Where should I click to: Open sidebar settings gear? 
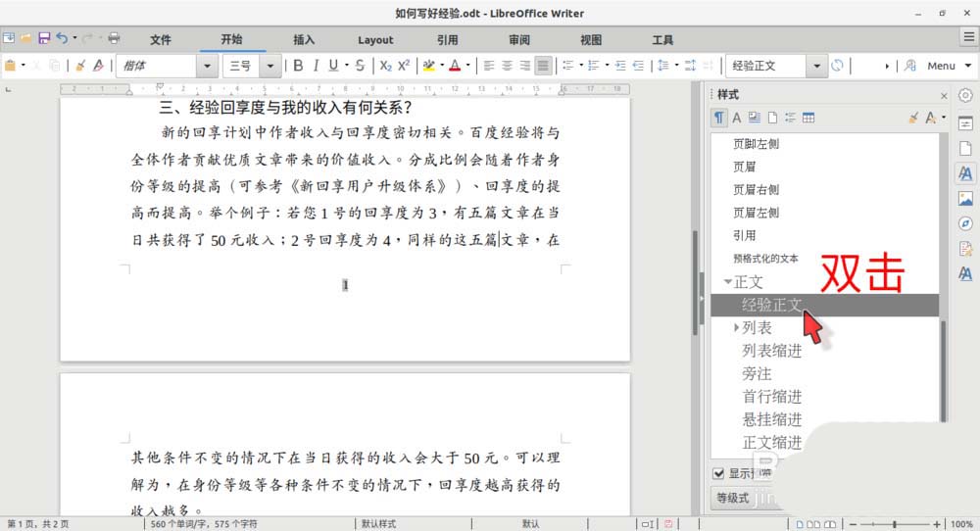pyautogui.click(x=965, y=96)
